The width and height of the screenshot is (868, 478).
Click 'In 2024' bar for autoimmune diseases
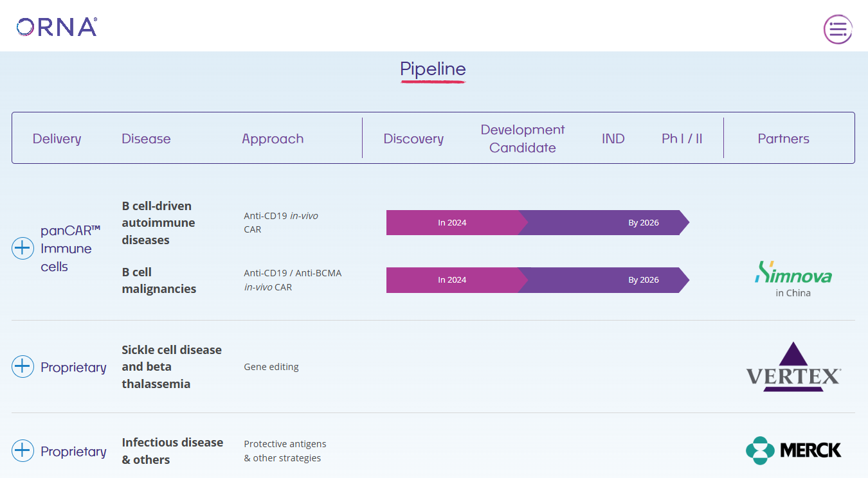pos(452,223)
